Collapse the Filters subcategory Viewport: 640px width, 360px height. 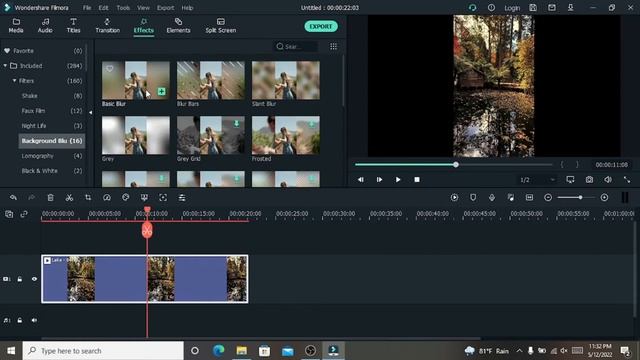14,81
